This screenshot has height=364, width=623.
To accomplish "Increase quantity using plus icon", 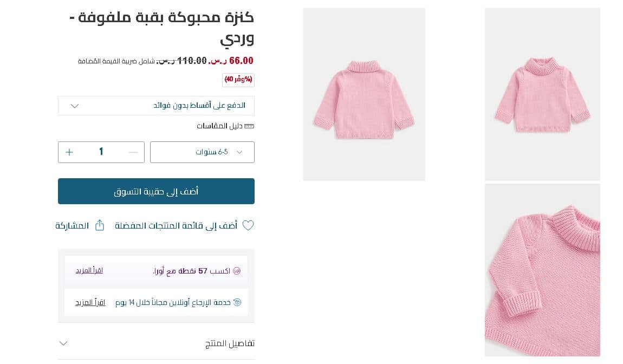I will click(69, 152).
